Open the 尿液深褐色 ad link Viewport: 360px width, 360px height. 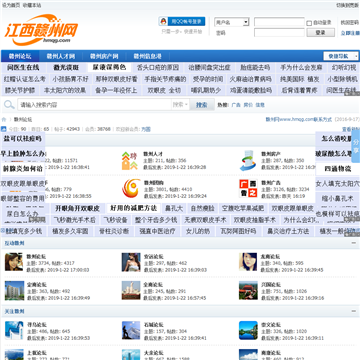point(109,67)
